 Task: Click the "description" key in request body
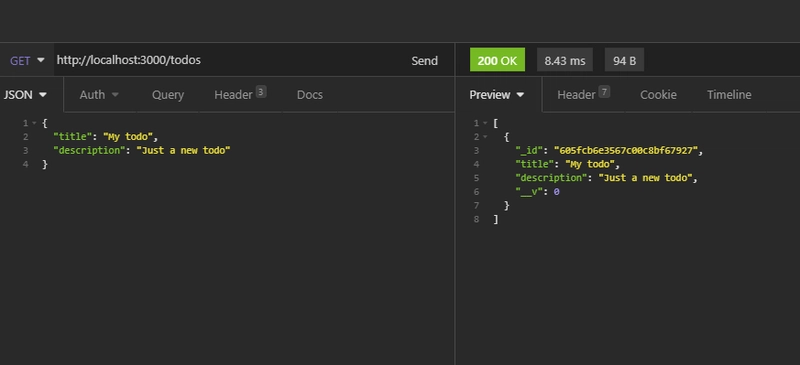tap(89, 150)
